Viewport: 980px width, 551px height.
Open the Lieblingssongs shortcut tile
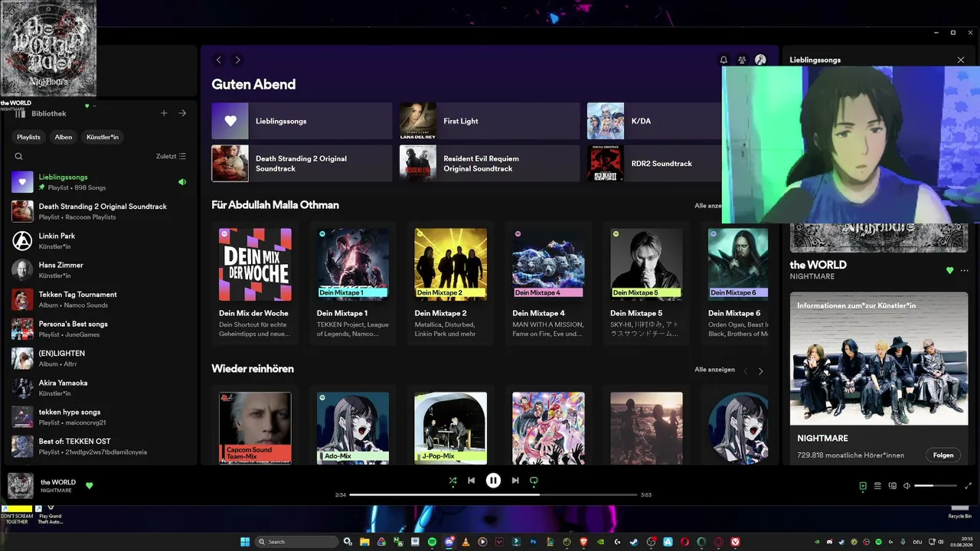(x=302, y=121)
